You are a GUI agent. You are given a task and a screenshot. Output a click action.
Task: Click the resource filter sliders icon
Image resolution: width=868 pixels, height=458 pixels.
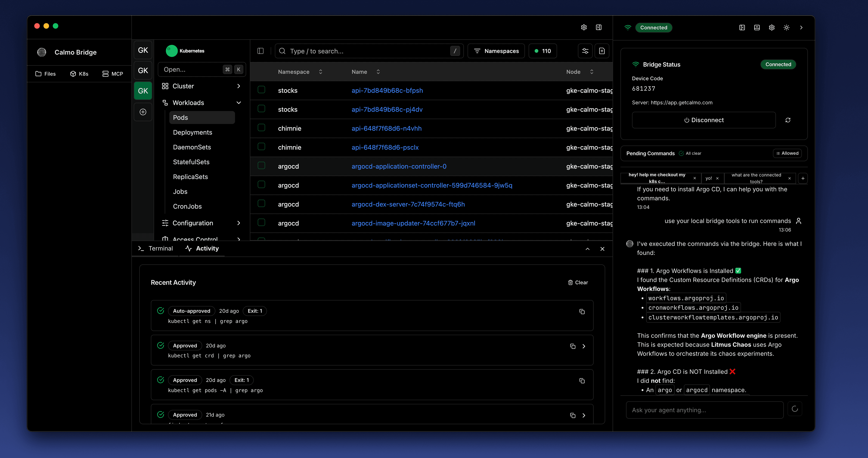tap(585, 51)
